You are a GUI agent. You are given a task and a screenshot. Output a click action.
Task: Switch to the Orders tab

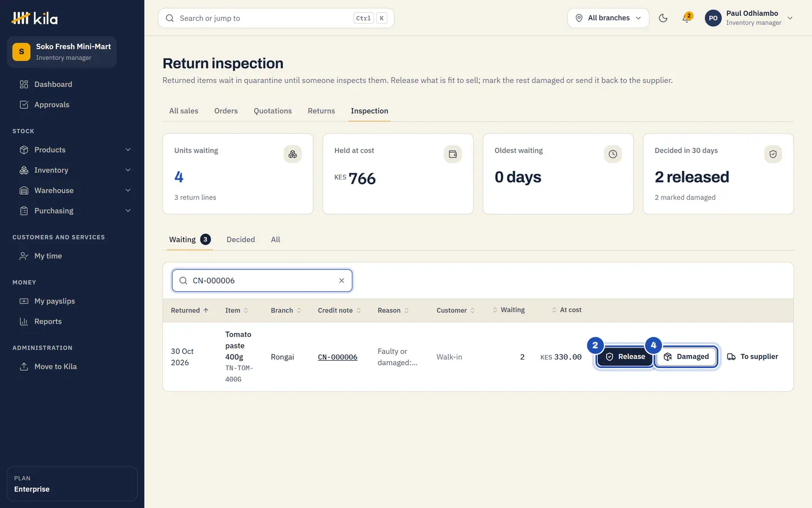pyautogui.click(x=226, y=111)
